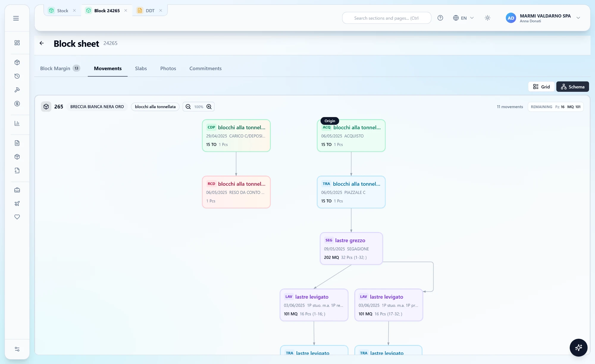Click the block cube icon beside 265
Image resolution: width=595 pixels, height=364 pixels.
click(46, 107)
